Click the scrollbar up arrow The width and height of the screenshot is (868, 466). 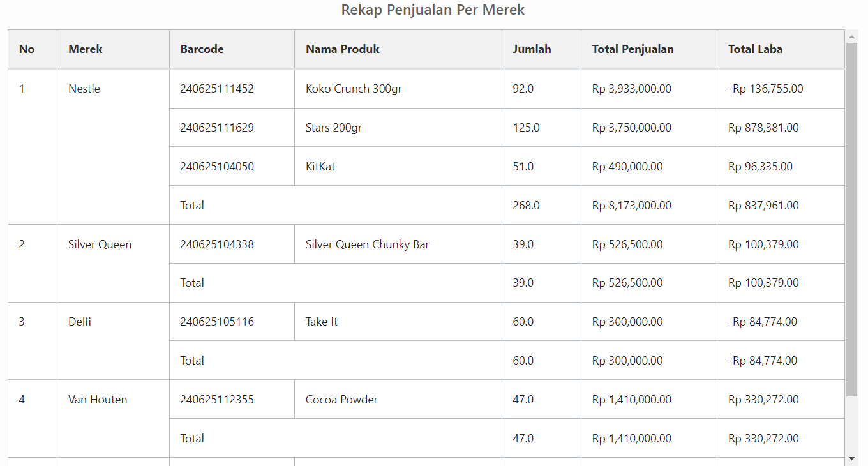851,36
